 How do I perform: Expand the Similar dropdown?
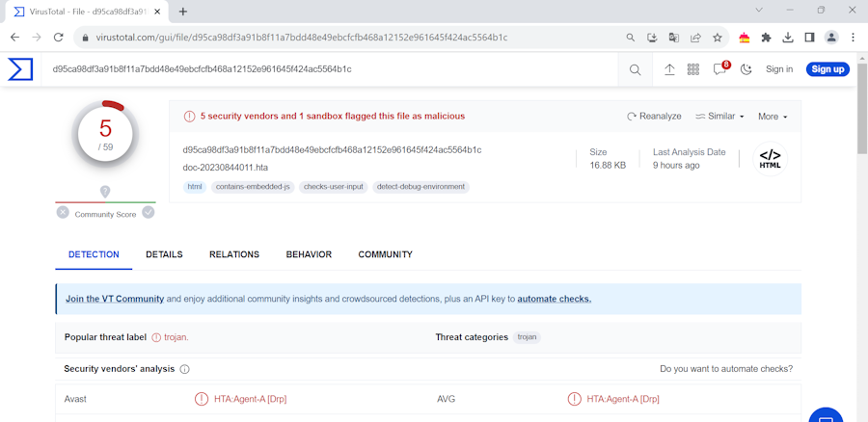(x=719, y=117)
